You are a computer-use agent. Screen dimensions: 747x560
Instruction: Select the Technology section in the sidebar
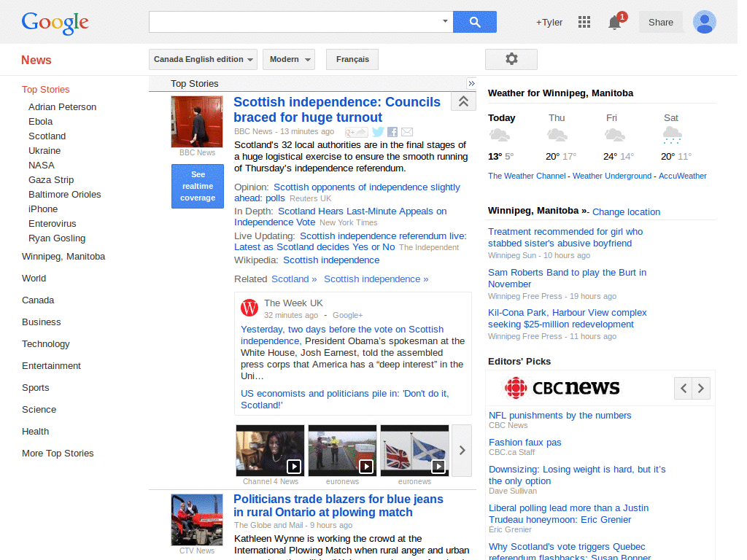pos(46,344)
